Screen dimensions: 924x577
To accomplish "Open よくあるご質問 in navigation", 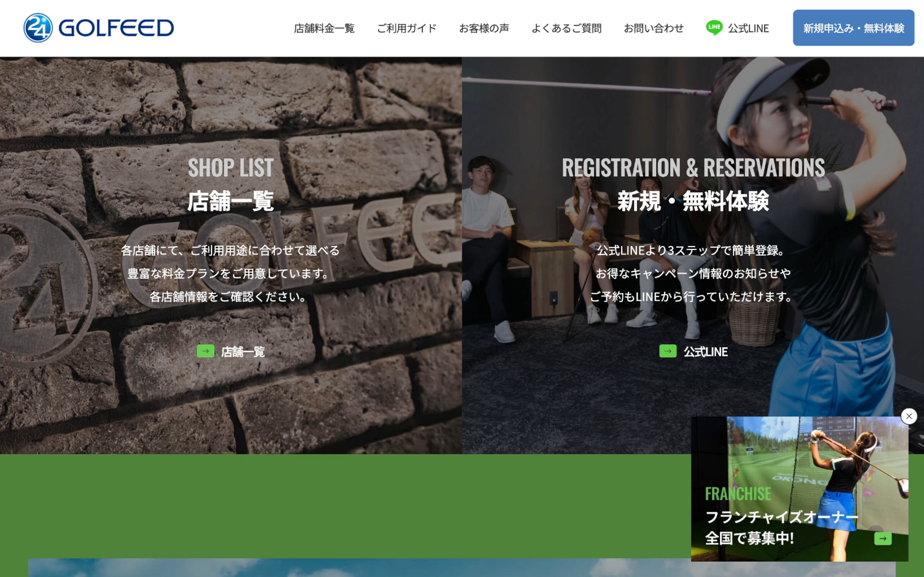I will pyautogui.click(x=566, y=28).
